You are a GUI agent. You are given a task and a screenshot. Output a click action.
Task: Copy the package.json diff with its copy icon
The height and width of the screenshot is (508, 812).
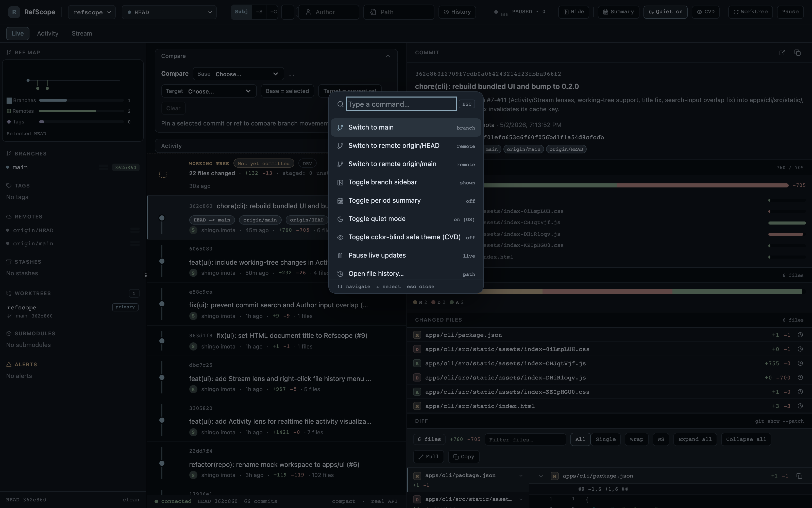pos(799,476)
